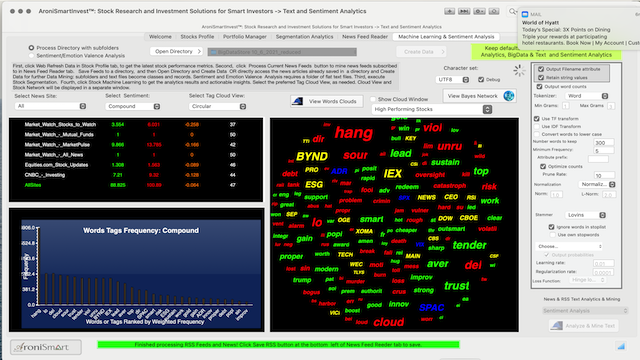The image size is (640, 360).
Task: Click the Prune Rate field
Action: point(604,176)
